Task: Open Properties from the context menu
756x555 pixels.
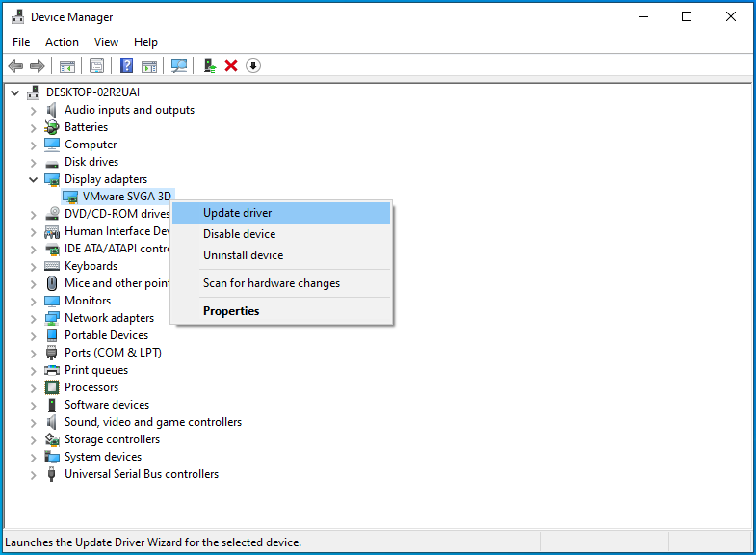Action: pos(231,311)
